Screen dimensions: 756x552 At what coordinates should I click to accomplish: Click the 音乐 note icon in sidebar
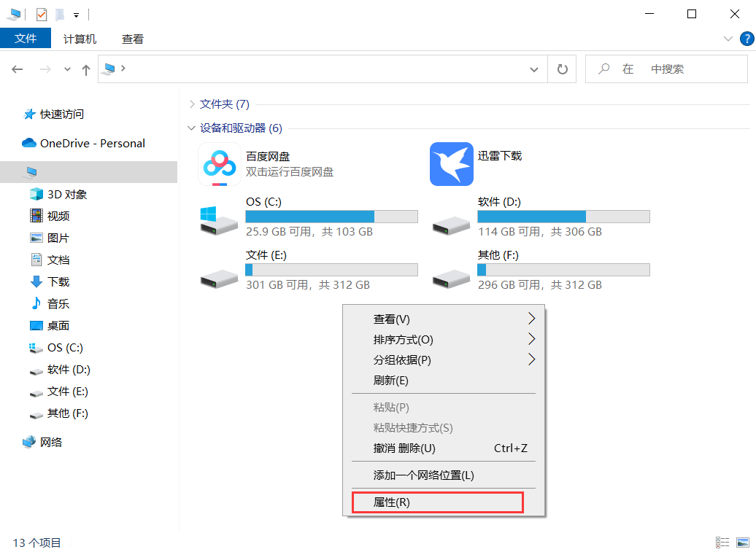click(36, 303)
